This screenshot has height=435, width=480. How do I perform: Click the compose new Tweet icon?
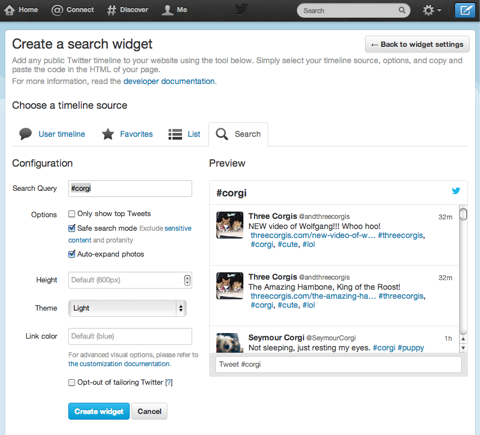point(465,10)
